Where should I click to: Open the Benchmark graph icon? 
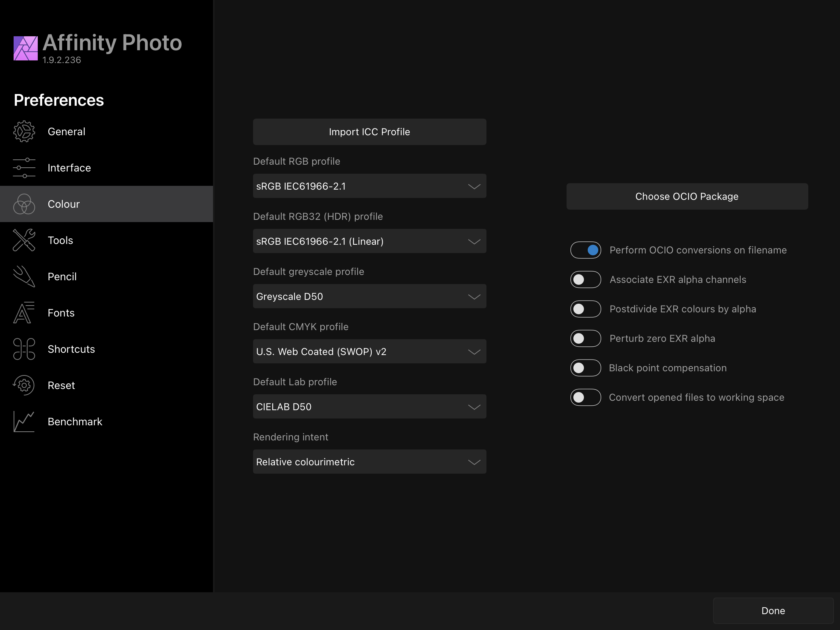(x=24, y=422)
